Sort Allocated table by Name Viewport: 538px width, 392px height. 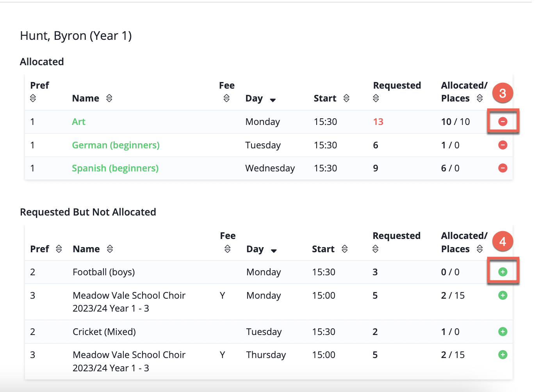[x=109, y=98]
